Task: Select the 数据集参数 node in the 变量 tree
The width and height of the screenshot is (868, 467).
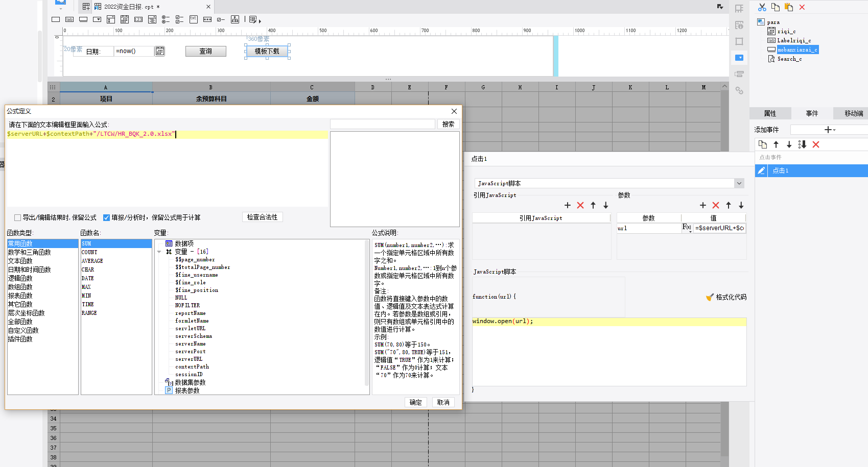Action: pyautogui.click(x=190, y=382)
